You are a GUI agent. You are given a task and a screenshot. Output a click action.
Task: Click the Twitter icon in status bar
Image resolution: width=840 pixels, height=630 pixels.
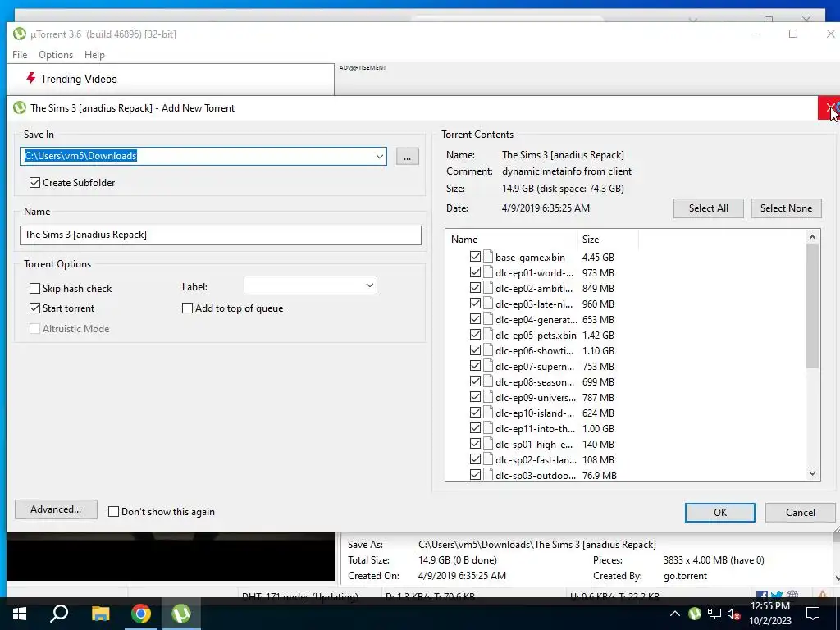click(x=777, y=596)
